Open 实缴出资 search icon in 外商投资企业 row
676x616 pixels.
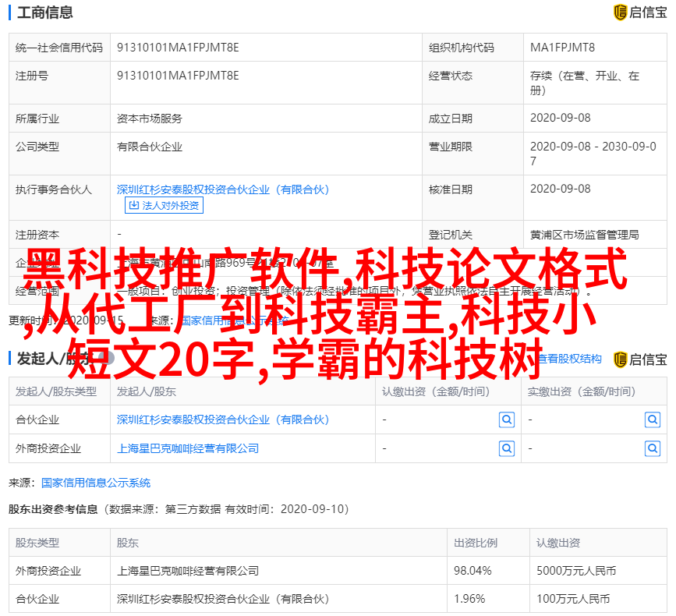(x=653, y=449)
